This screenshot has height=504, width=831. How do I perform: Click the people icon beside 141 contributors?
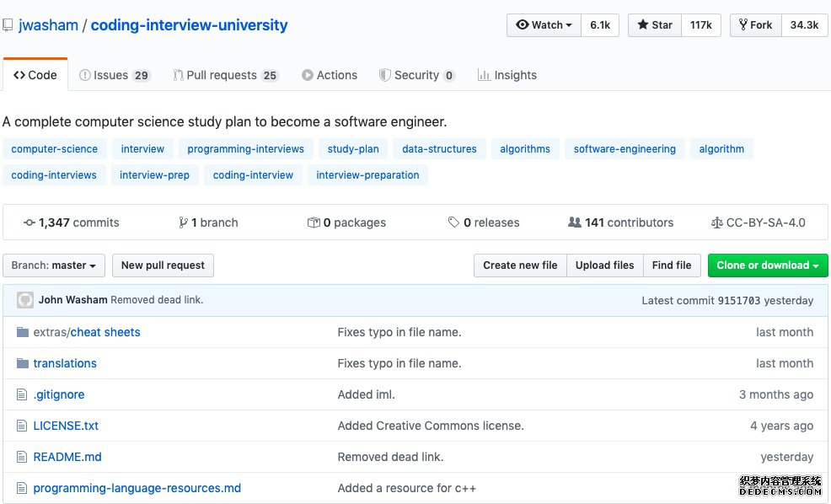click(x=575, y=222)
